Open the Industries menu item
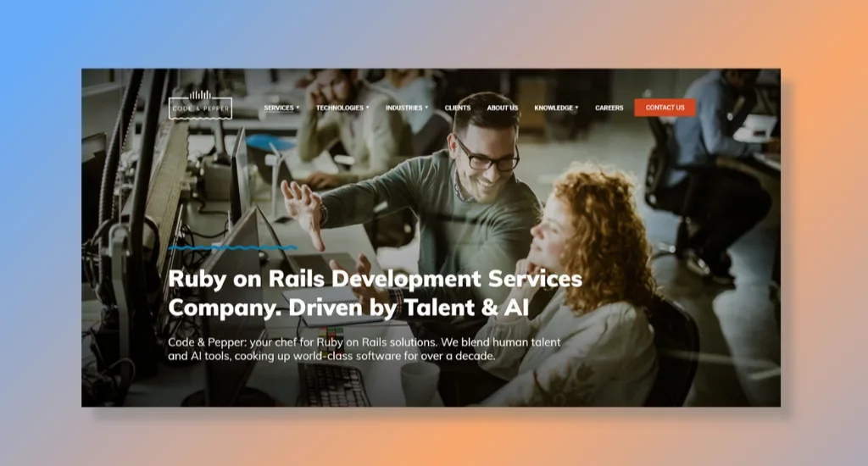This screenshot has width=868, height=466. coord(403,108)
